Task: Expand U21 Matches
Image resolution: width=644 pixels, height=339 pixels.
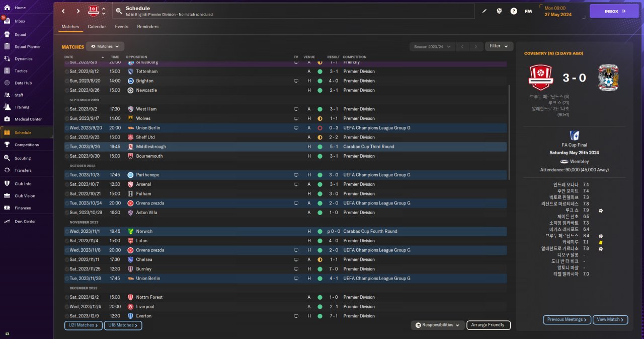Action: click(84, 325)
